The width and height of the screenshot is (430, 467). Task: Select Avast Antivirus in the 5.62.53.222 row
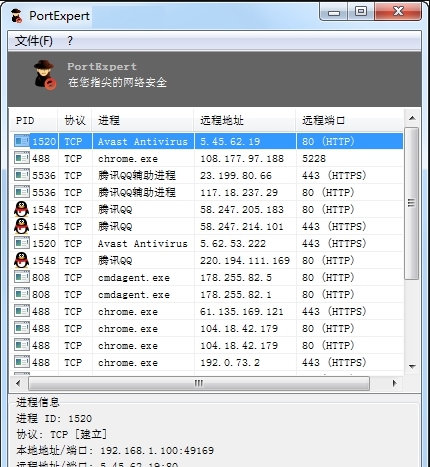click(143, 243)
